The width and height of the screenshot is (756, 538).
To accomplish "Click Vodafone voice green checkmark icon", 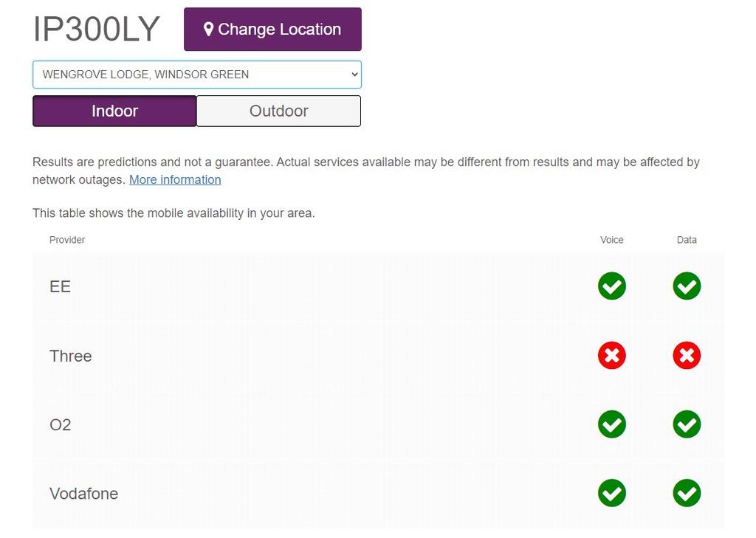I will (612, 493).
